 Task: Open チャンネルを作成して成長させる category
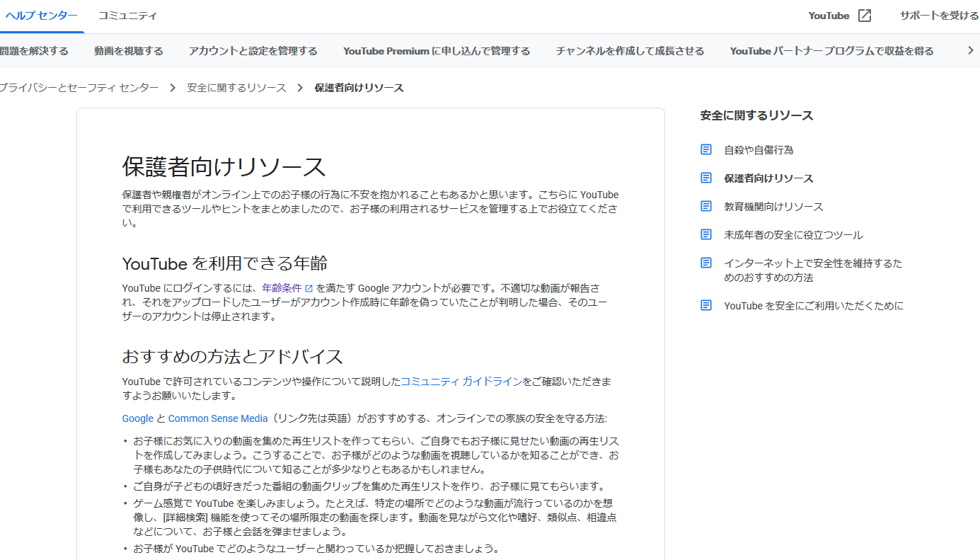point(630,51)
